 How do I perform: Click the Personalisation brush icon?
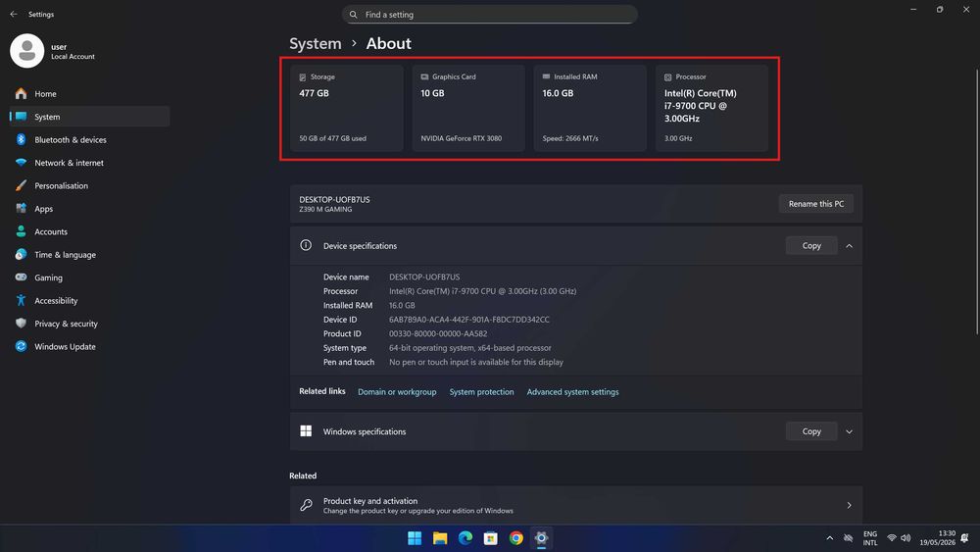coord(21,185)
